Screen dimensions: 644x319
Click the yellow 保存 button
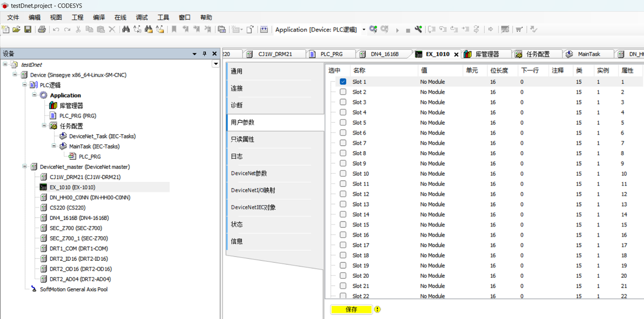point(351,309)
